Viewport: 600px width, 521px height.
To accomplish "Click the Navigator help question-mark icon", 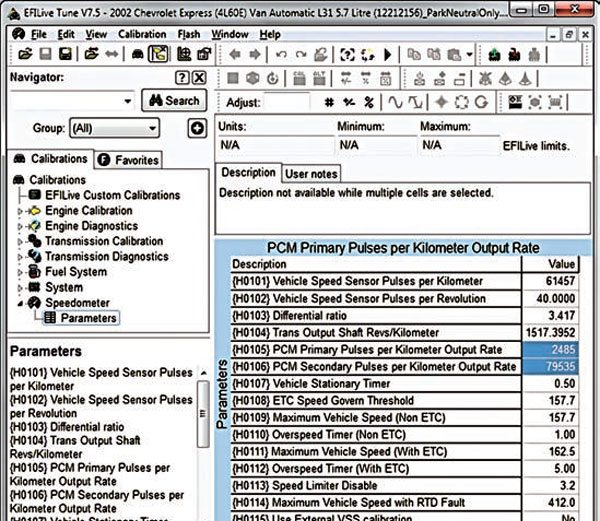I will pos(182,78).
